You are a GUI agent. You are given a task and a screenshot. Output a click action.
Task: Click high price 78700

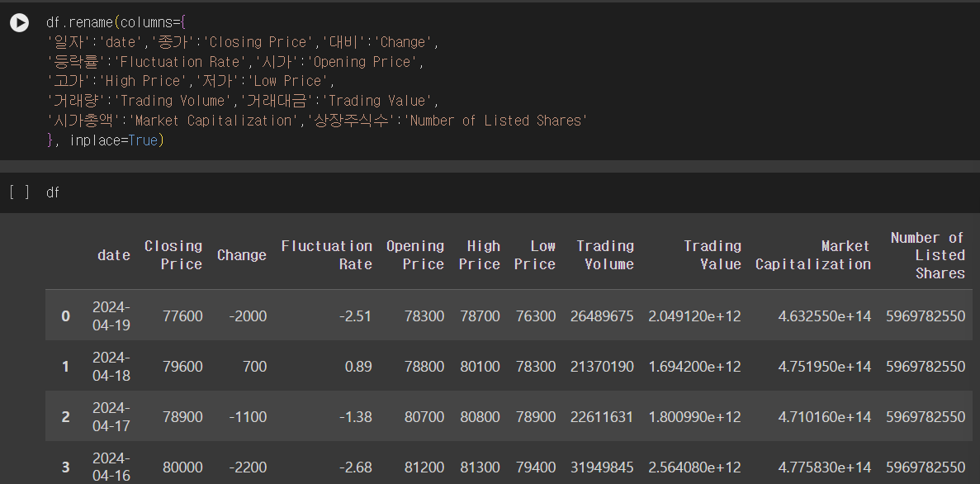pos(480,316)
